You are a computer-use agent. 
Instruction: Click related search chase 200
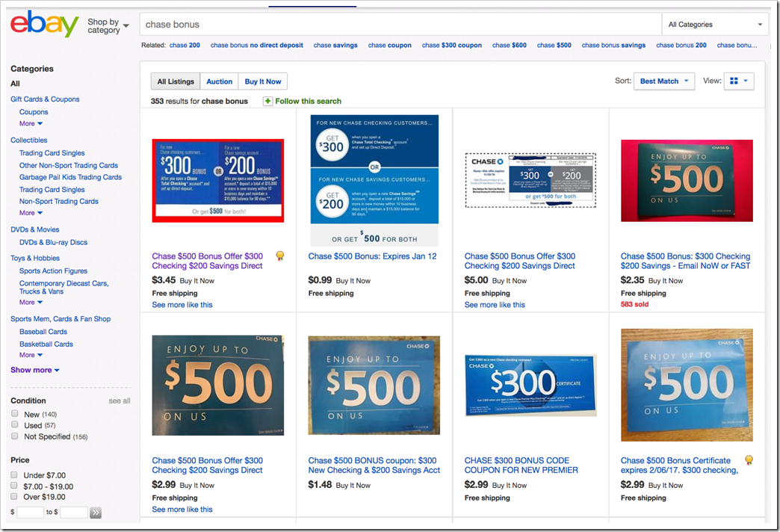(x=185, y=45)
